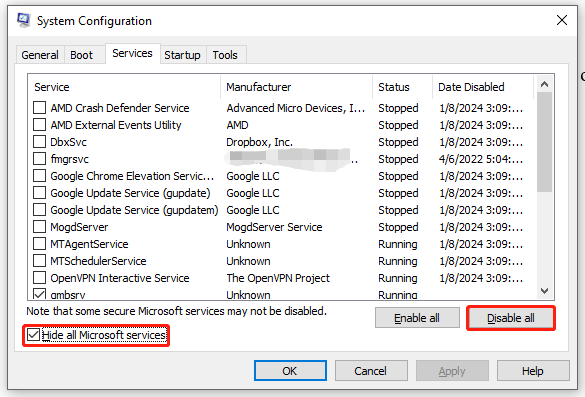Tick the MTSchedulerService checkbox
This screenshot has width=585, height=397.
40,261
